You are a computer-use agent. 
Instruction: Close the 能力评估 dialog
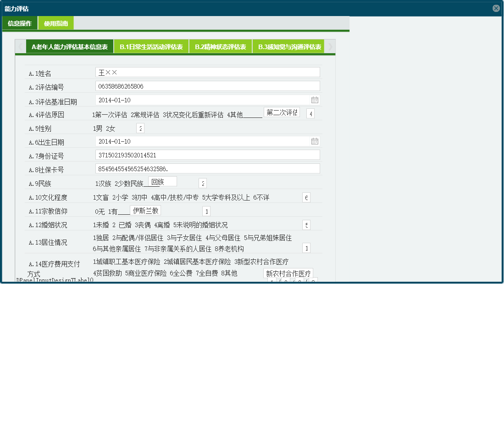click(496, 8)
